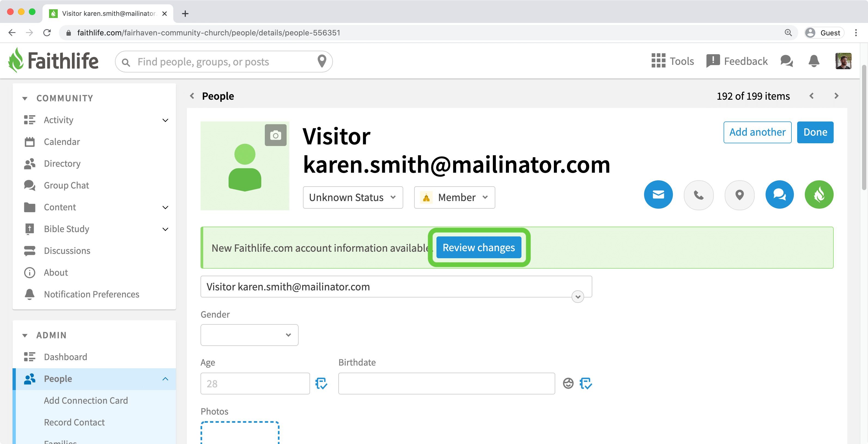
Task: Click verify icon next to Age field
Action: 321,383
